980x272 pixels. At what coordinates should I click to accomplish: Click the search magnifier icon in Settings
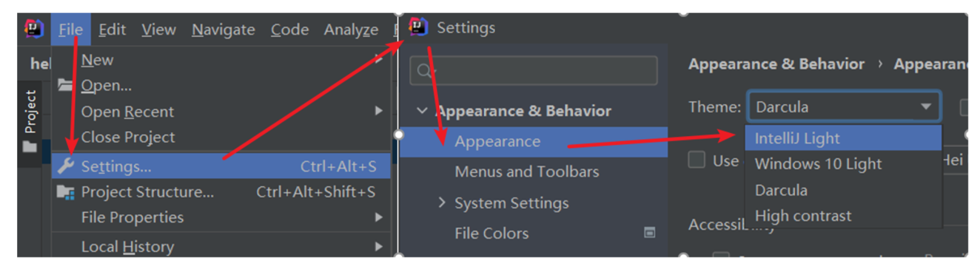click(424, 71)
